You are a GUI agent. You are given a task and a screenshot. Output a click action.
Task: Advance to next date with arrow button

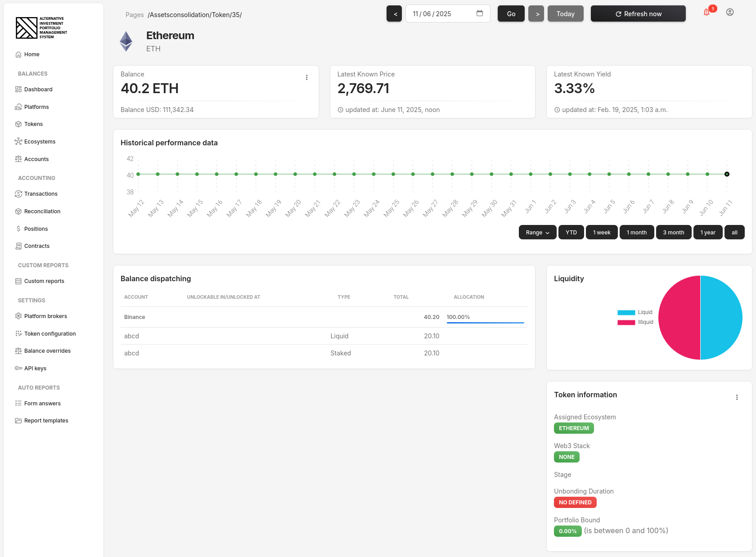(x=536, y=14)
